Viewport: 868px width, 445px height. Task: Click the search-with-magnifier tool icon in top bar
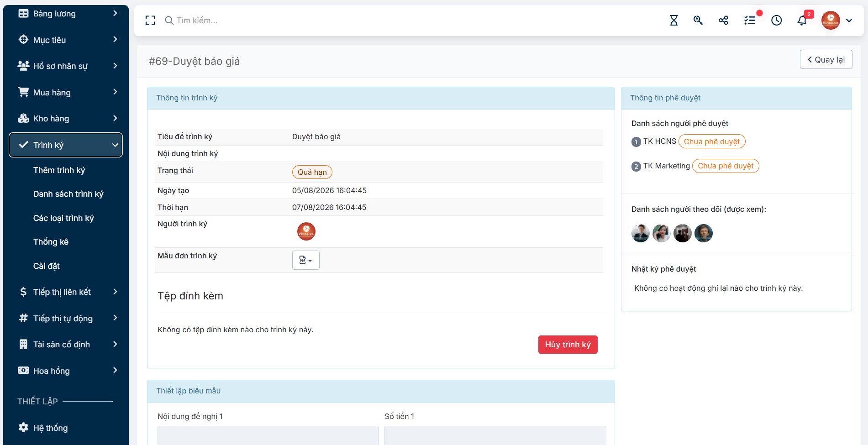698,20
